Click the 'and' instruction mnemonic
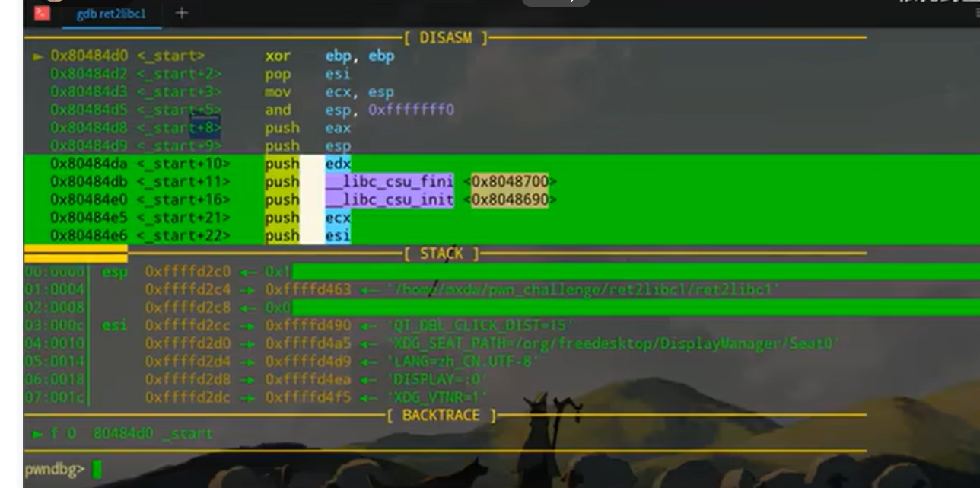The image size is (980, 488). point(278,110)
